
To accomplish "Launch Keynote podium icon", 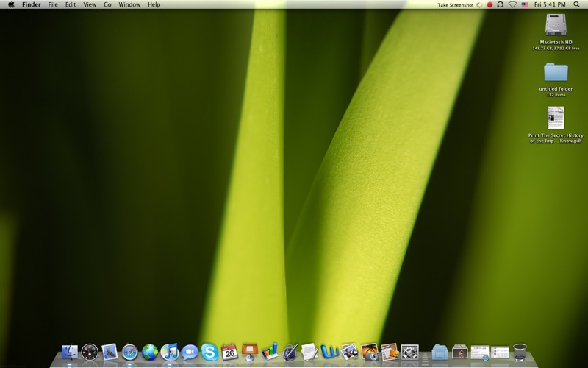I will coord(250,352).
